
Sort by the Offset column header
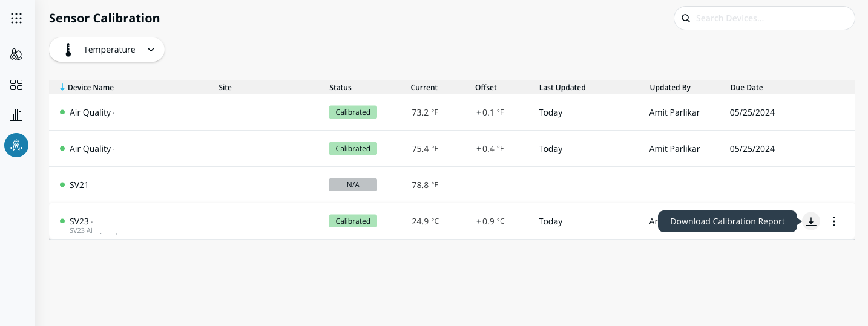(485, 88)
